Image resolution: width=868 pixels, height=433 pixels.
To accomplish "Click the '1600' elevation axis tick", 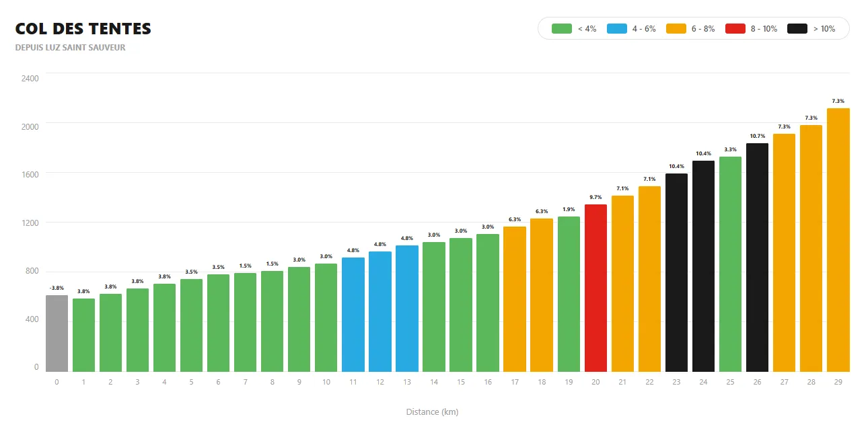I will pyautogui.click(x=30, y=174).
